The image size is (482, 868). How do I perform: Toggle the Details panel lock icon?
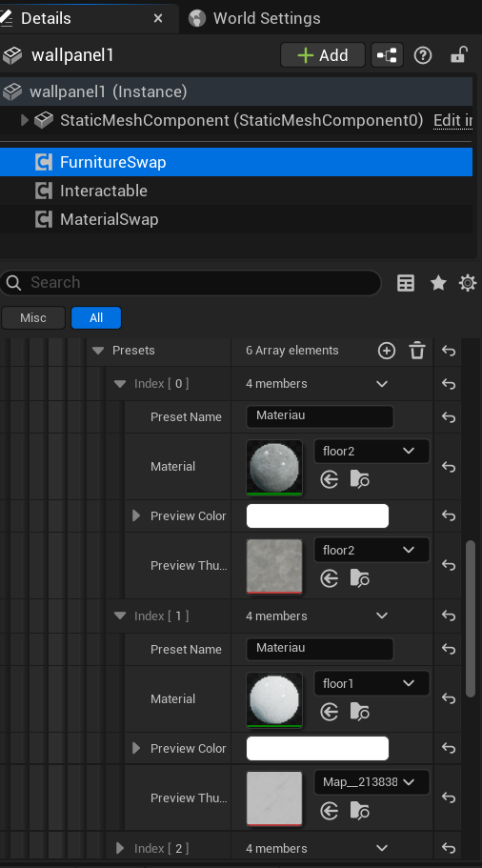coord(459,55)
